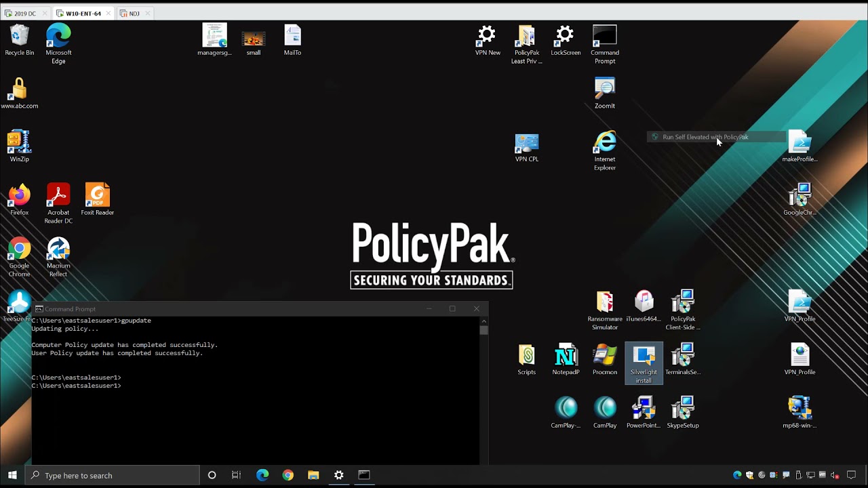868x488 pixels.
Task: Select the VPN_Profile globe document icon
Action: [x=800, y=359]
